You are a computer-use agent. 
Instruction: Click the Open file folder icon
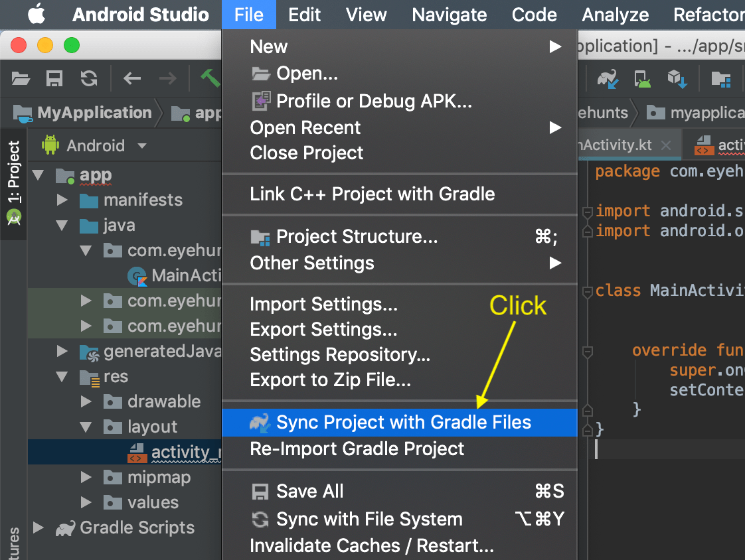tap(20, 78)
